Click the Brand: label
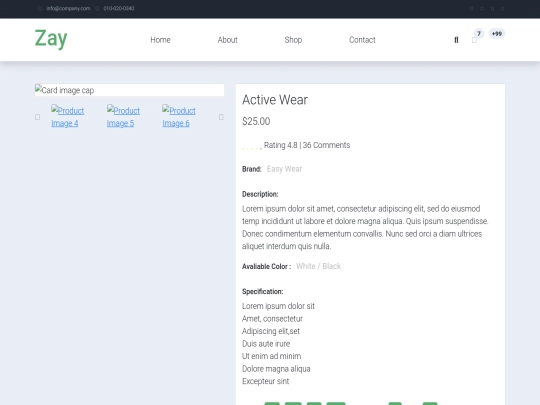The image size is (540, 405). pyautogui.click(x=252, y=169)
